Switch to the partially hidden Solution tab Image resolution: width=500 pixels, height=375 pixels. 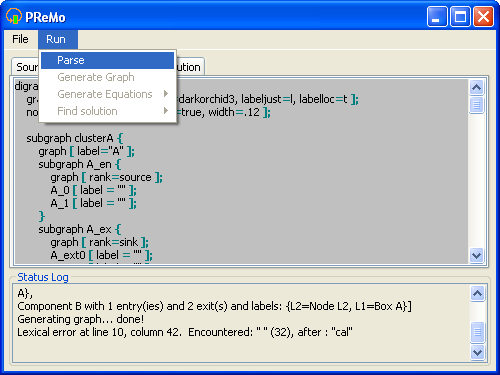pos(190,67)
